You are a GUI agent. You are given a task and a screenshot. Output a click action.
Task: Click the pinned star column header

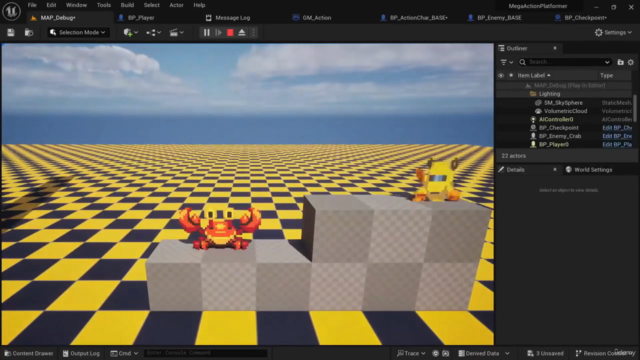(x=511, y=76)
